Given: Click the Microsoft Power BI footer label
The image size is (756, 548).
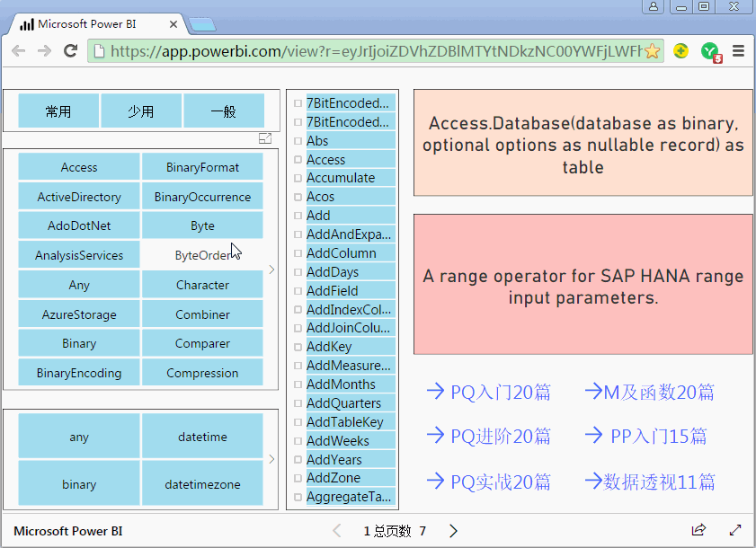Looking at the screenshot, I should pyautogui.click(x=68, y=531).
